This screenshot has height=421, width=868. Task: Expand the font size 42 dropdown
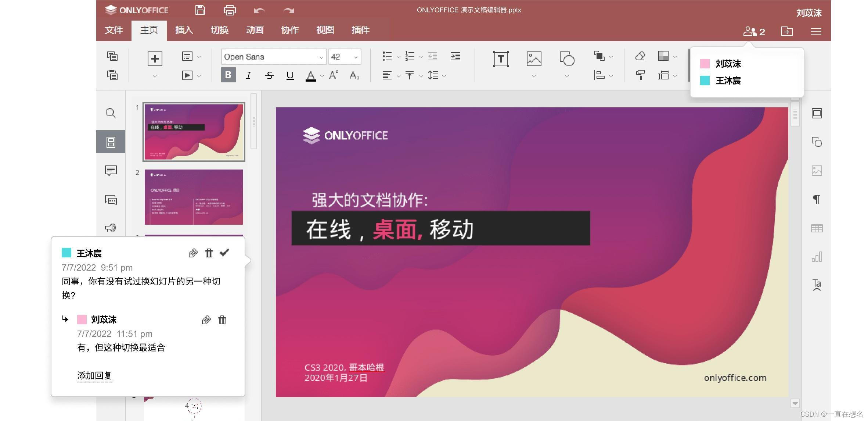click(x=355, y=57)
